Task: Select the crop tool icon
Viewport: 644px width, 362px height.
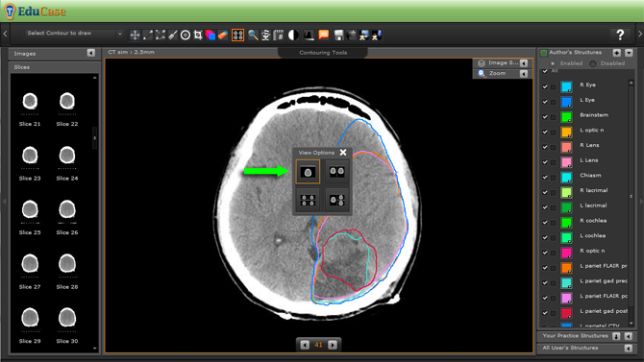Action: point(198,36)
